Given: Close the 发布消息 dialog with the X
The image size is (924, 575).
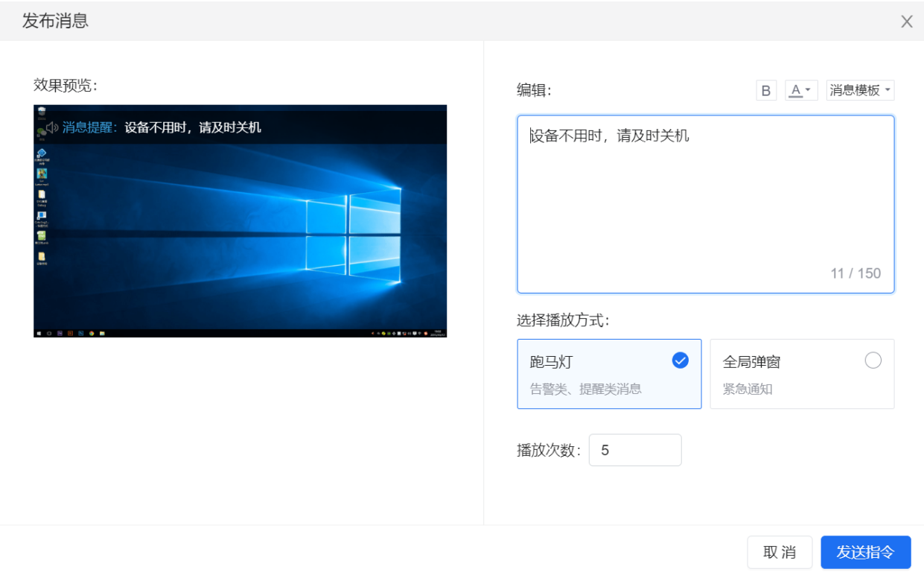Looking at the screenshot, I should (906, 22).
